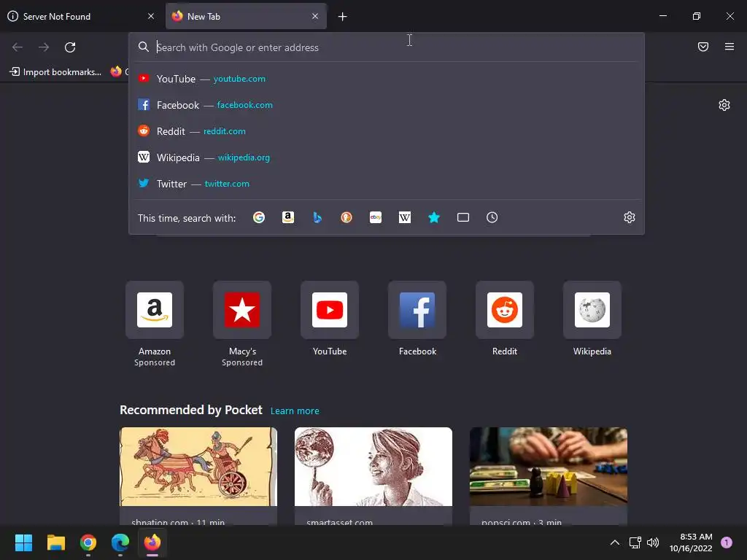Open the network status tray icon
The width and height of the screenshot is (747, 560).
pos(635,542)
